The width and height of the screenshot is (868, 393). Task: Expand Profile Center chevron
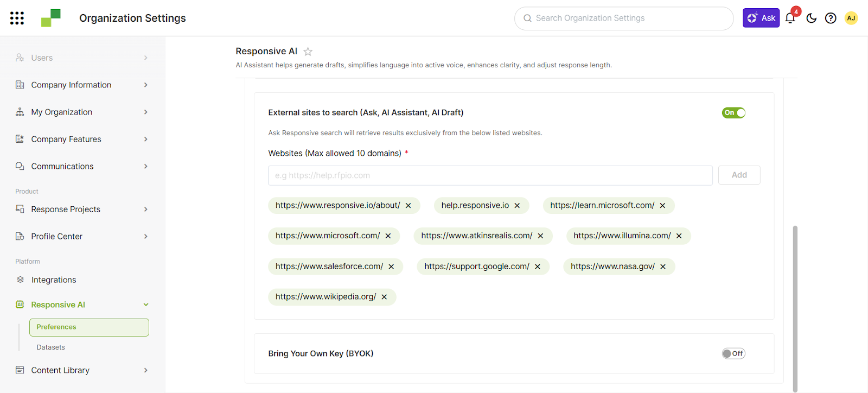[145, 236]
